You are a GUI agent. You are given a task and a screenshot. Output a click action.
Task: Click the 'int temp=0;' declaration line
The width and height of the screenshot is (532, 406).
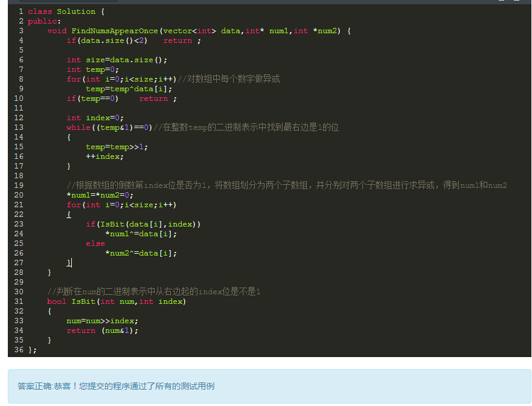tap(92, 69)
